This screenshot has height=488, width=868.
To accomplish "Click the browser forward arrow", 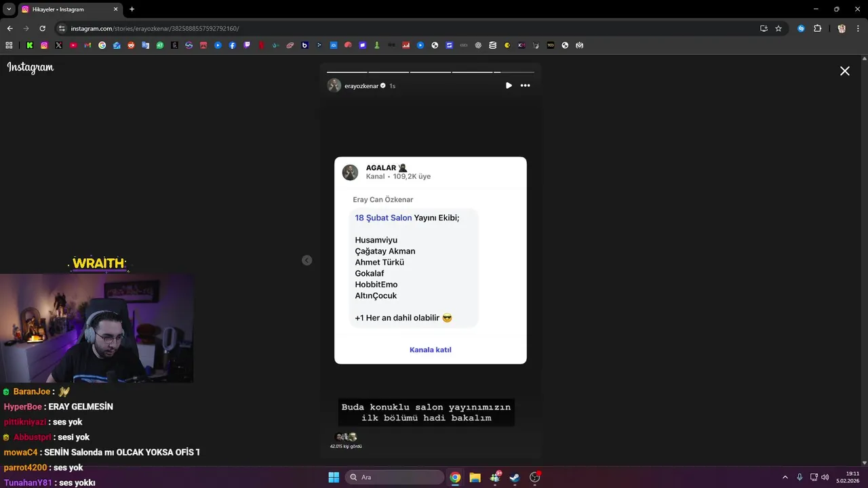I will coord(26,28).
